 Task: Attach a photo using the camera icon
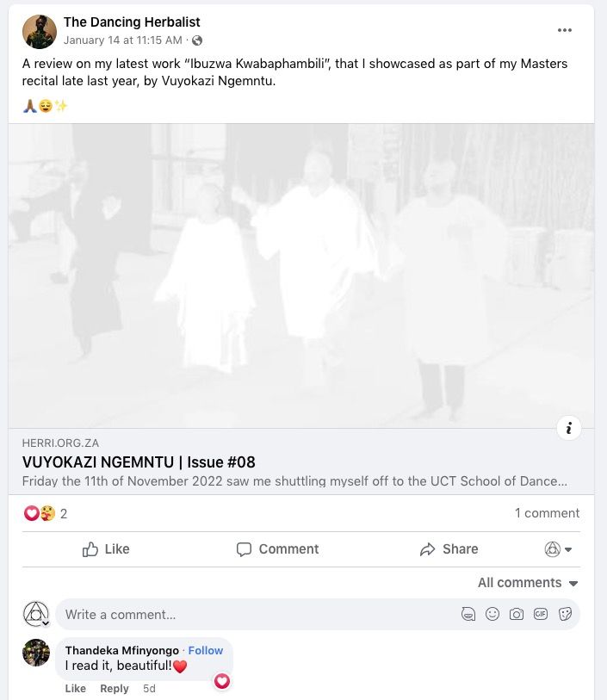[517, 614]
